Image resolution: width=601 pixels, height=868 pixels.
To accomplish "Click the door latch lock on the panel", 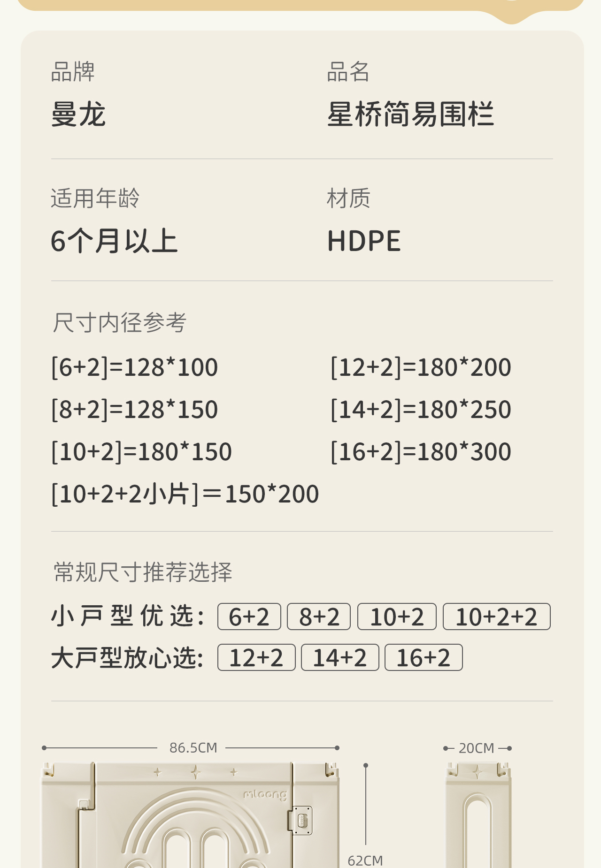I will click(x=301, y=820).
